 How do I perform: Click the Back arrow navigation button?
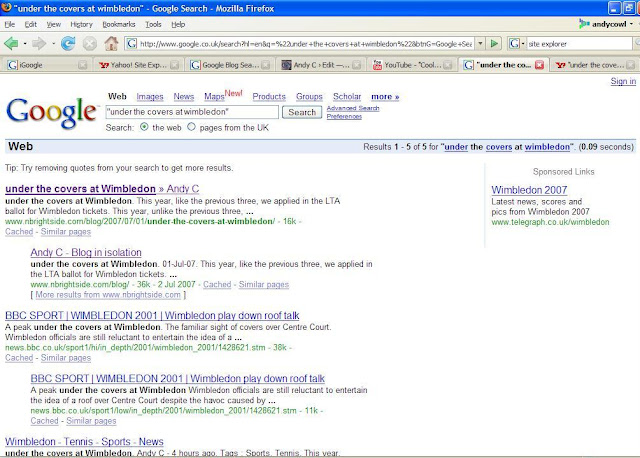(11, 43)
